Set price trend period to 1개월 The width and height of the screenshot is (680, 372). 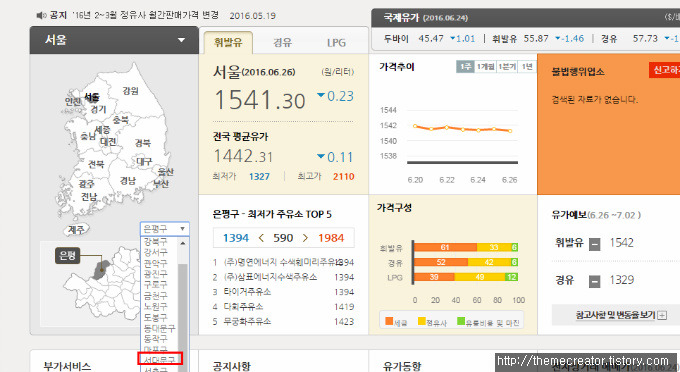(x=485, y=67)
